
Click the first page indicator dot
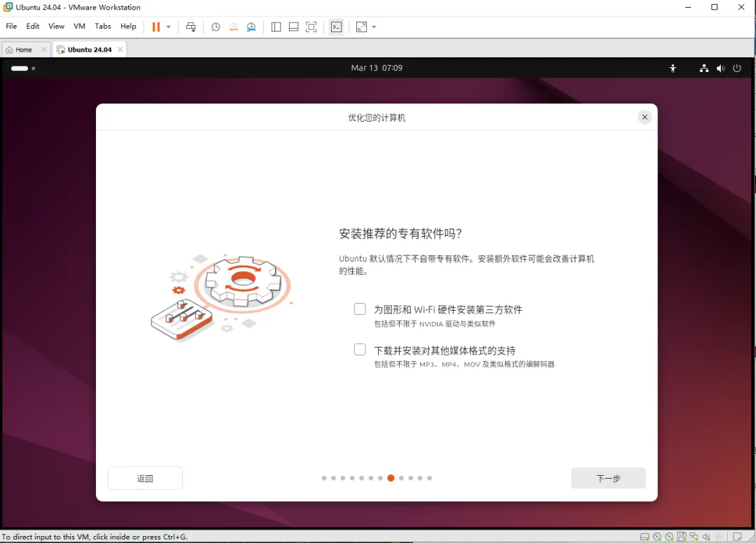(x=324, y=478)
